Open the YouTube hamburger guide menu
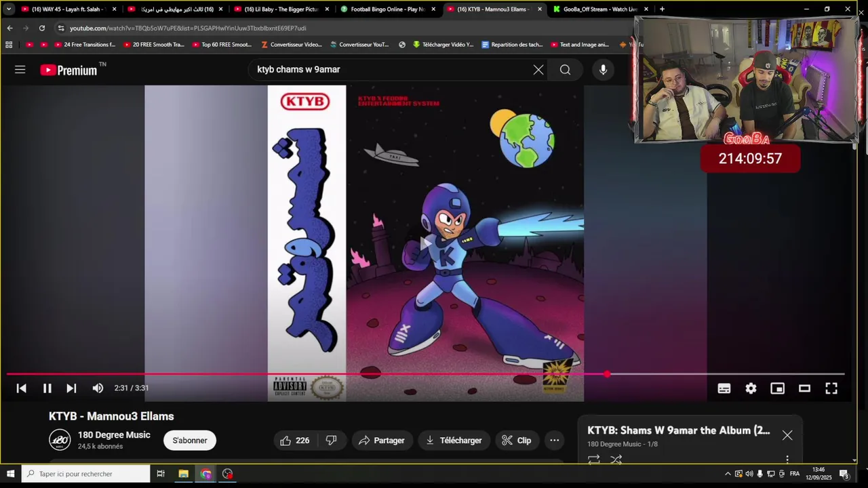Screen dimensions: 868x488 click(x=20, y=70)
